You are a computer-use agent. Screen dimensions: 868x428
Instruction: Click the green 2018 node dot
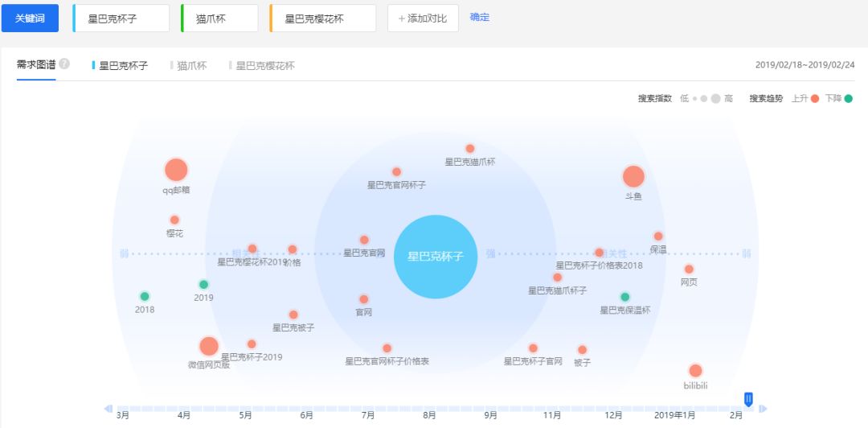[145, 296]
